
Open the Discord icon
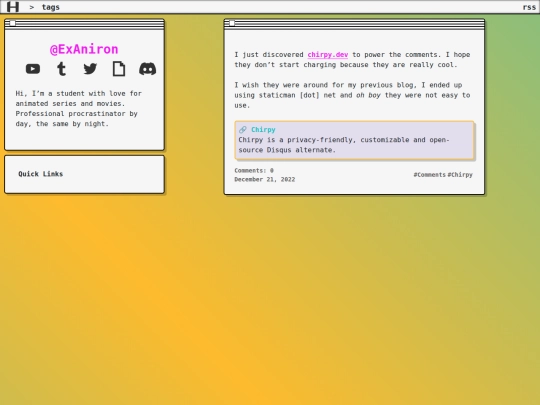[x=147, y=69]
